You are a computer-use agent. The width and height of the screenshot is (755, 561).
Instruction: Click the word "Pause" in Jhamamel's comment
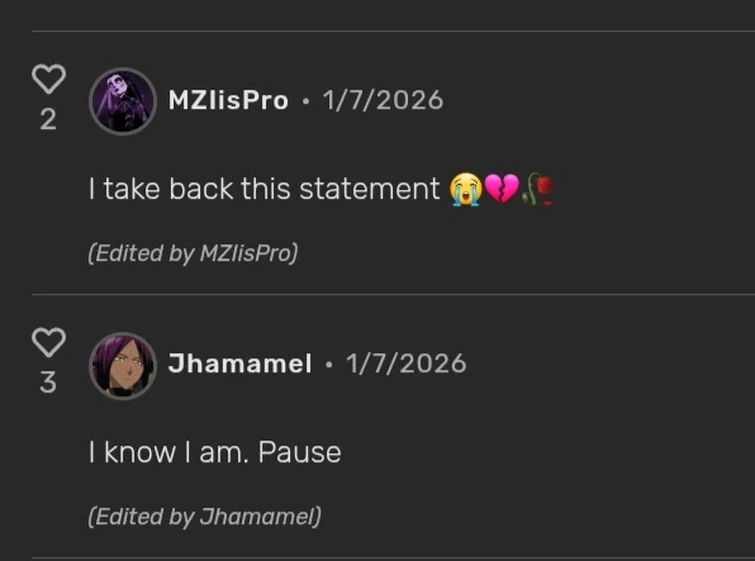click(300, 453)
